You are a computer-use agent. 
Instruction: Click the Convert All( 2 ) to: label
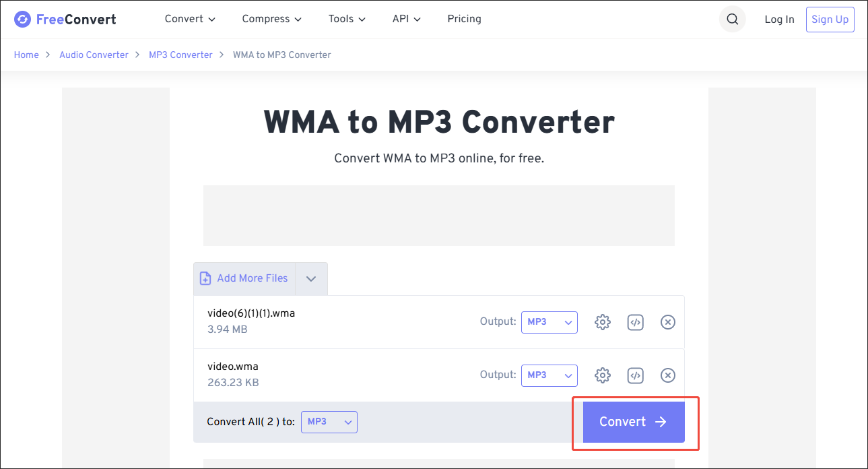[x=251, y=422]
